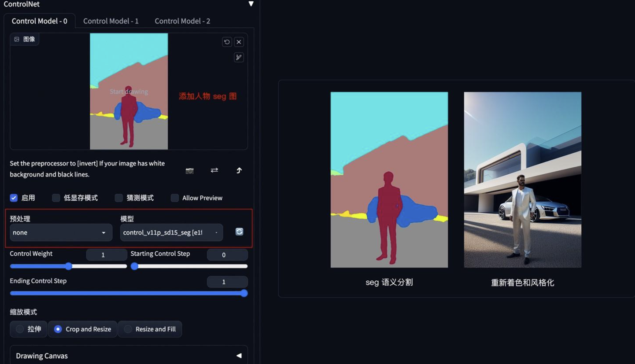Click the undo icon on the image panel
635x364 pixels.
[x=227, y=42]
